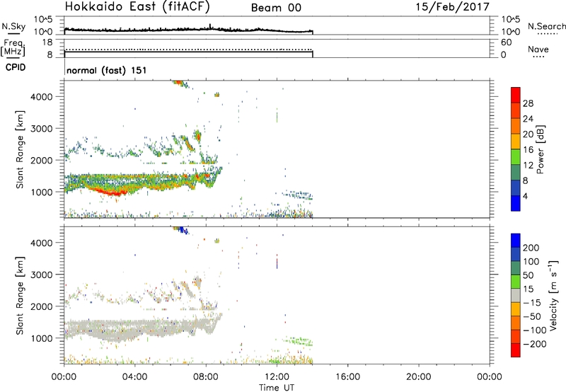566x392 pixels.
Task: Select the 'Slant Range [km]' label of velocity panel
Action: tap(20, 296)
